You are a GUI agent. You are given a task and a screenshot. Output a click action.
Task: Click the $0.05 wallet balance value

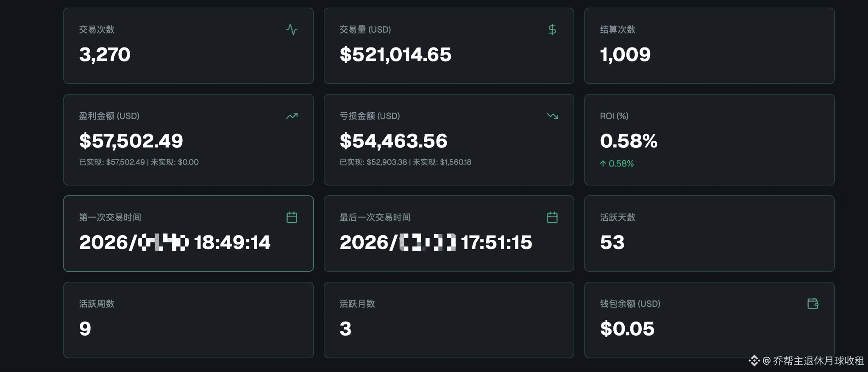pyautogui.click(x=627, y=329)
